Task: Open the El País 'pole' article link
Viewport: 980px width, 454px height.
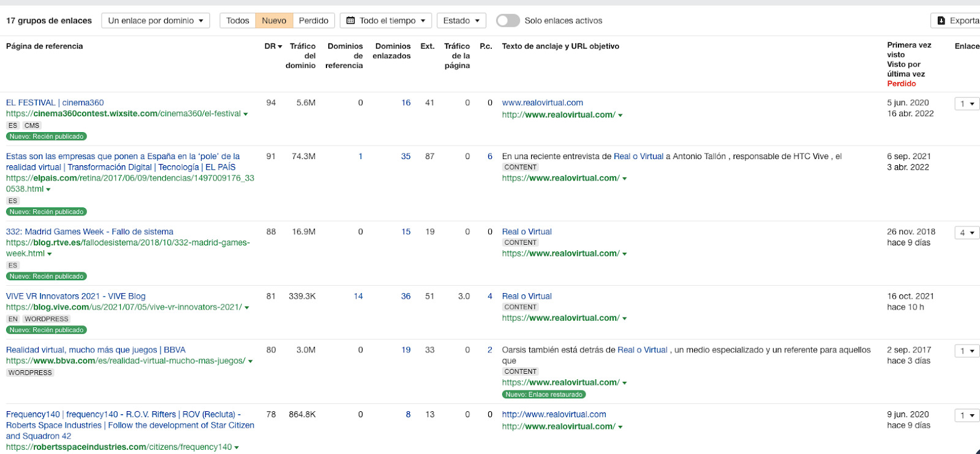Action: point(123,162)
